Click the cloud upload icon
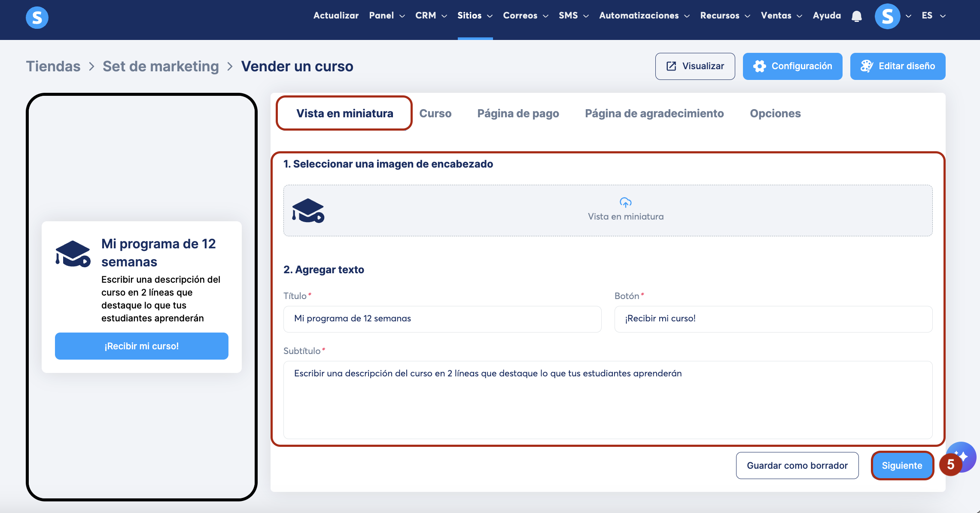Screen dimensions: 980x513 click(x=625, y=202)
